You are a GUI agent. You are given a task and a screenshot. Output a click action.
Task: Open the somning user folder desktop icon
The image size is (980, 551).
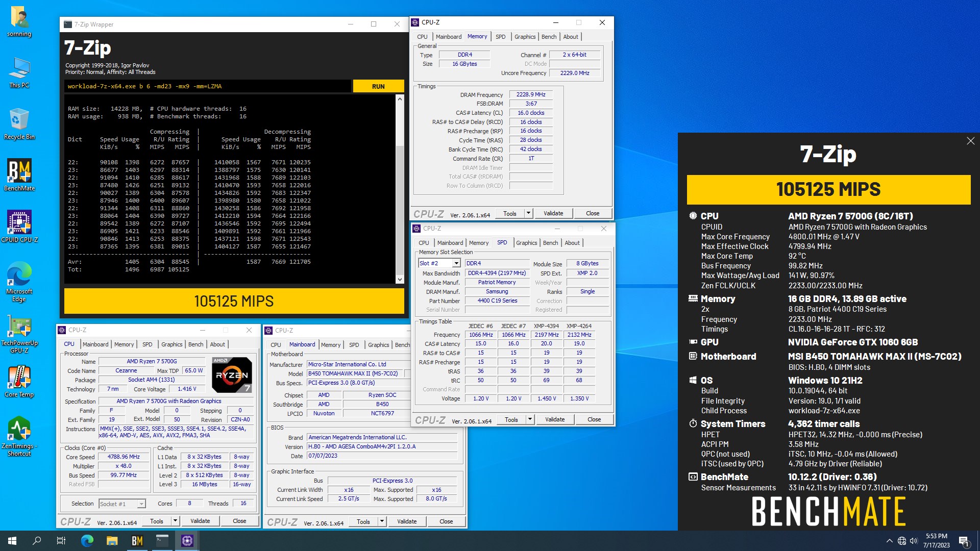(19, 21)
